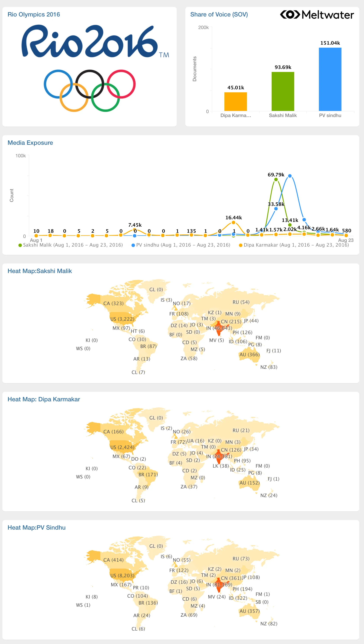
Task: Select the orange Dipa Karmakar SOV bar
Action: pyautogui.click(x=235, y=101)
